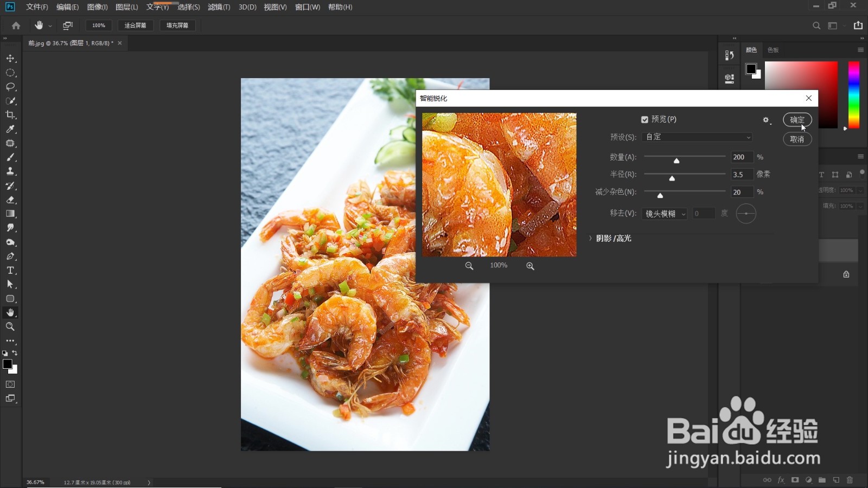Image resolution: width=868 pixels, height=488 pixels.
Task: Select the Brush tool
Action: [x=10, y=157]
